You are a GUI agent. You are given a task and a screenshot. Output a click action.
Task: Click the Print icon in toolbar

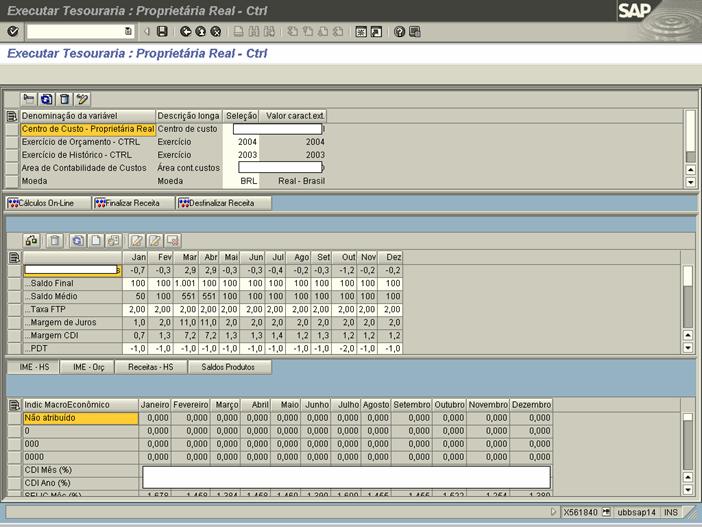click(239, 31)
